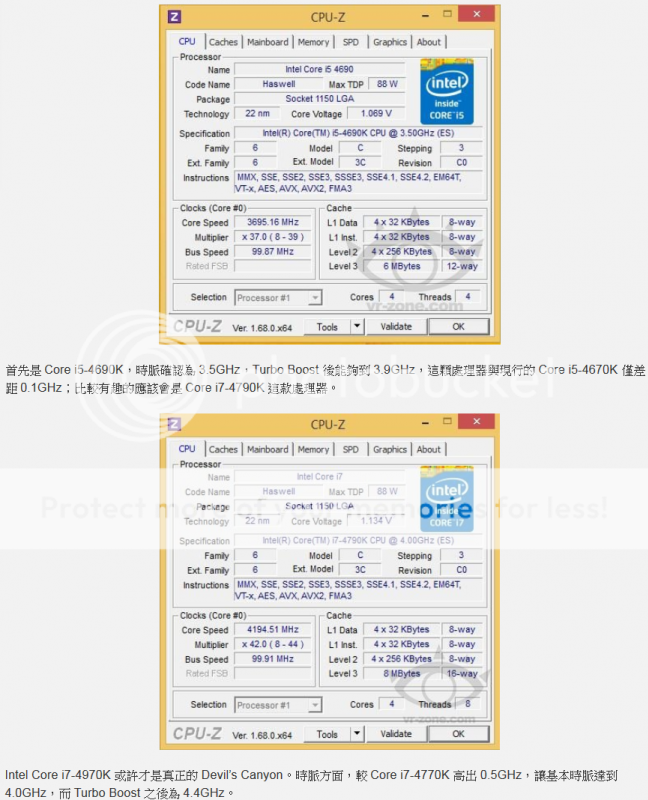Select CPU tab in lower CPU-Z window
The image size is (648, 800).
coord(187,448)
